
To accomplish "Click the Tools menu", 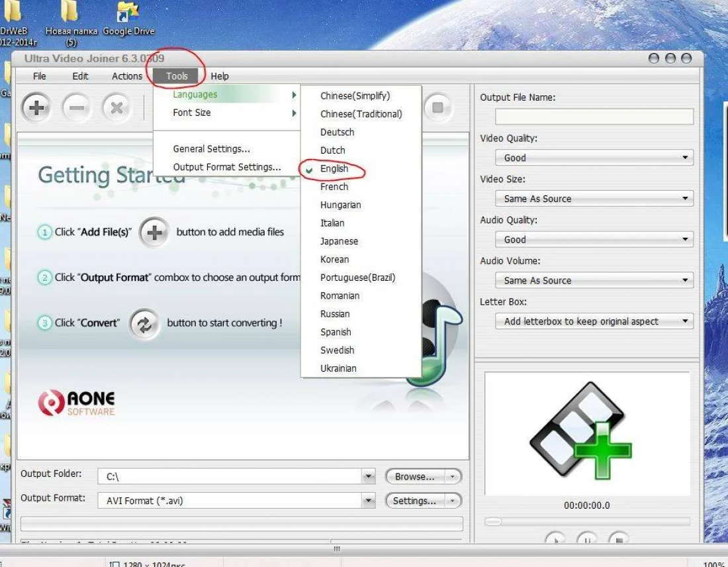I will (x=177, y=76).
